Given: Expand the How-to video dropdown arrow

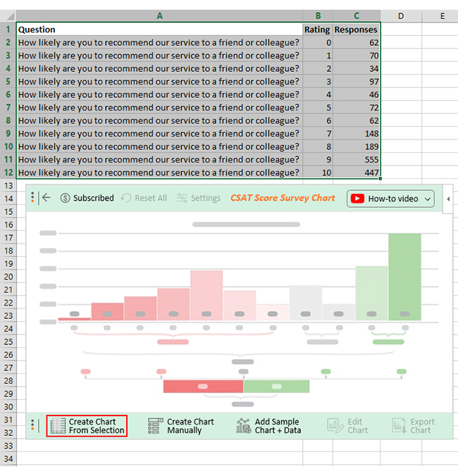Looking at the screenshot, I should click(x=428, y=199).
